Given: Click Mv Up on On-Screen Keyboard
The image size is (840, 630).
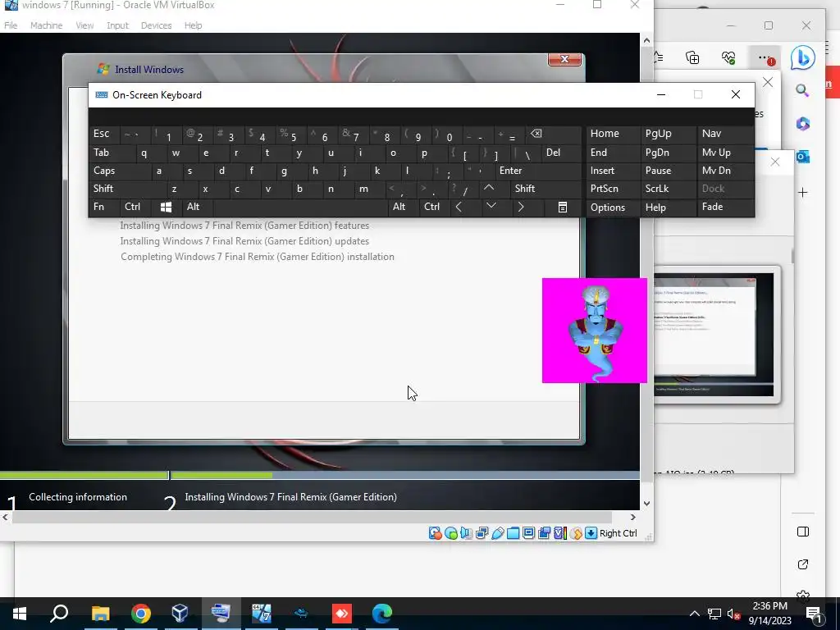Looking at the screenshot, I should [x=725, y=153].
